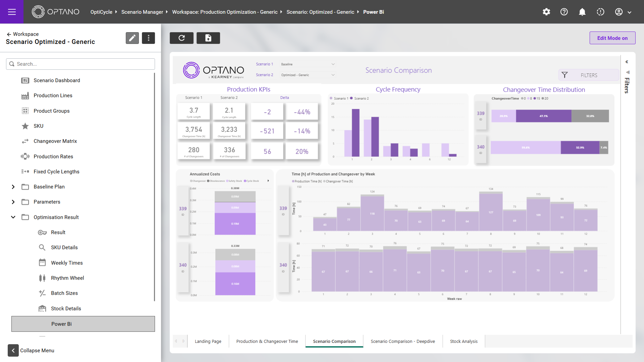Select the Scenario Comparison tab

334,341
